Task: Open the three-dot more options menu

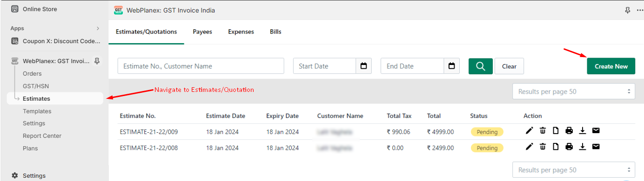Action: pos(640,10)
